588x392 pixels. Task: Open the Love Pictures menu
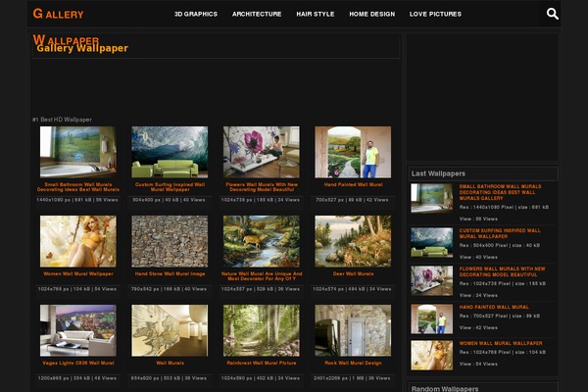(x=435, y=14)
